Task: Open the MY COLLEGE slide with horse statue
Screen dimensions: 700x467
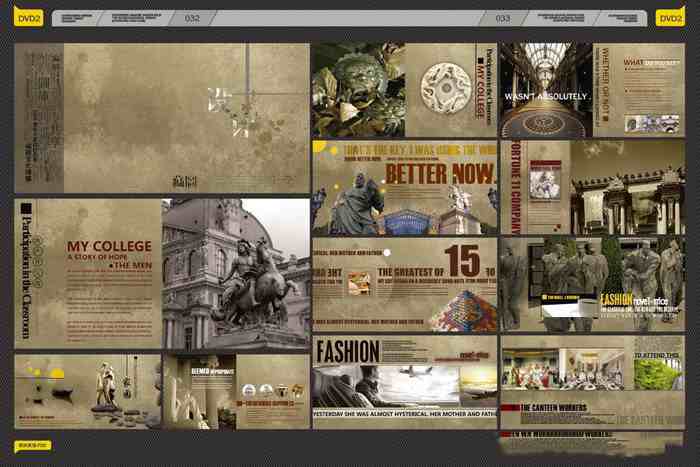Action: (162, 274)
